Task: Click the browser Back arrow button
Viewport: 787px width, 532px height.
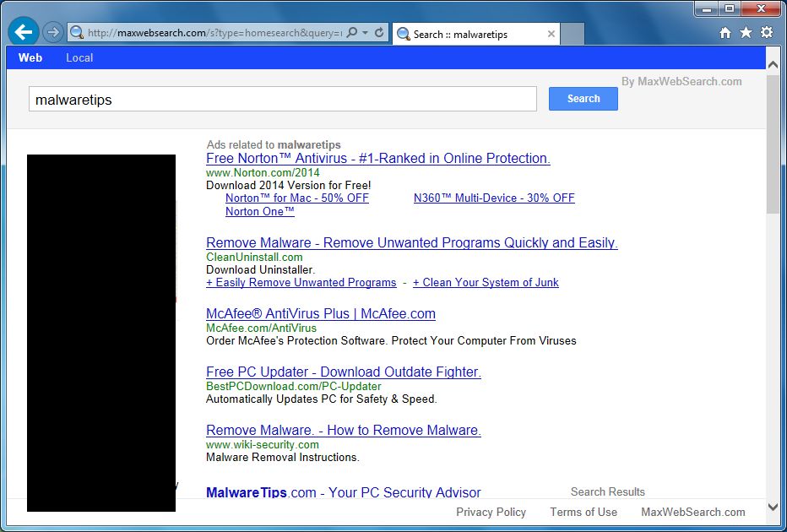Action: [x=23, y=33]
